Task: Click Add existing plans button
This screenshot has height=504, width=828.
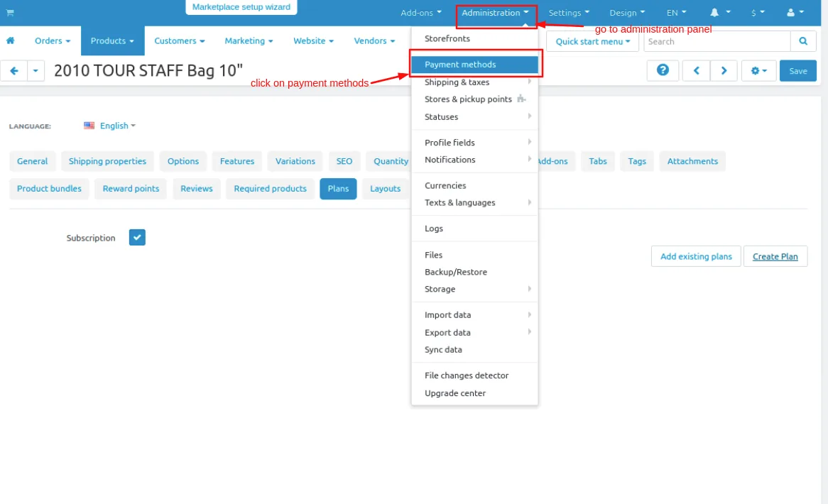Action: pyautogui.click(x=696, y=256)
